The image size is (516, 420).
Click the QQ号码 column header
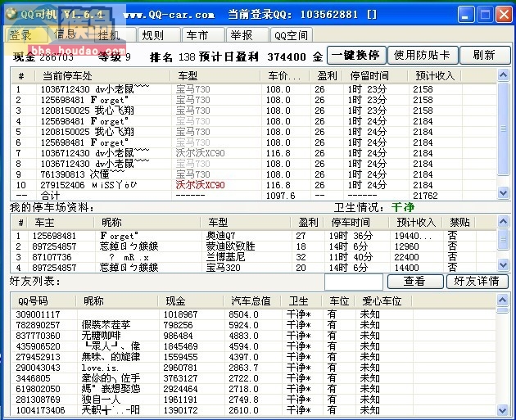[x=43, y=301]
